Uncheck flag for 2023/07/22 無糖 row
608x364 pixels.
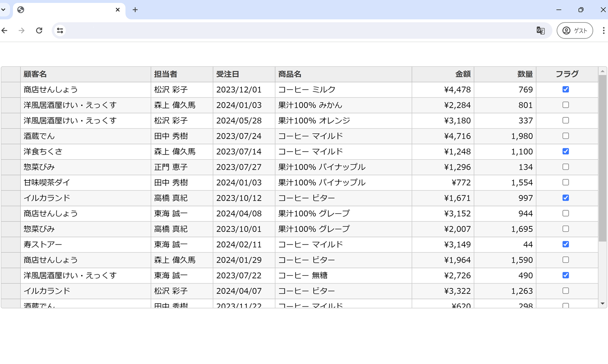[x=566, y=275]
